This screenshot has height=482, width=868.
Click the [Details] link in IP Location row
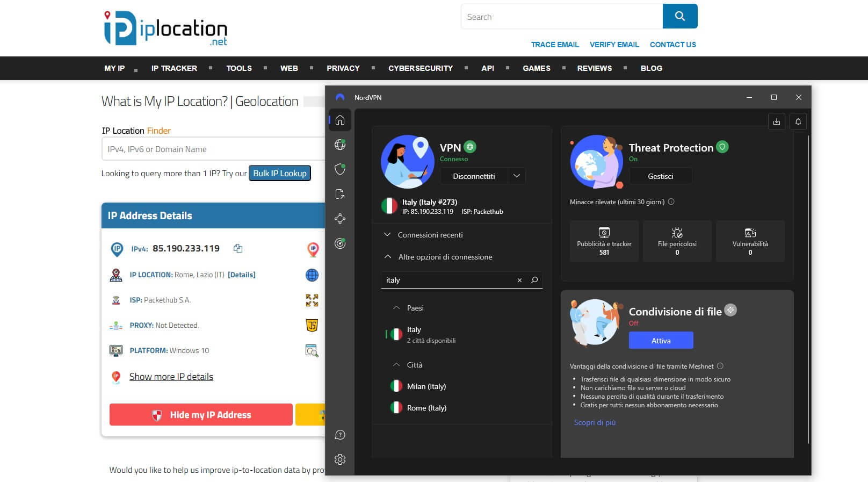point(242,275)
